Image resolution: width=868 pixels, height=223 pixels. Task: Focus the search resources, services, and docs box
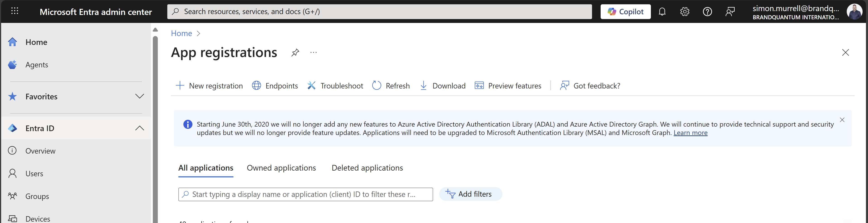point(379,12)
